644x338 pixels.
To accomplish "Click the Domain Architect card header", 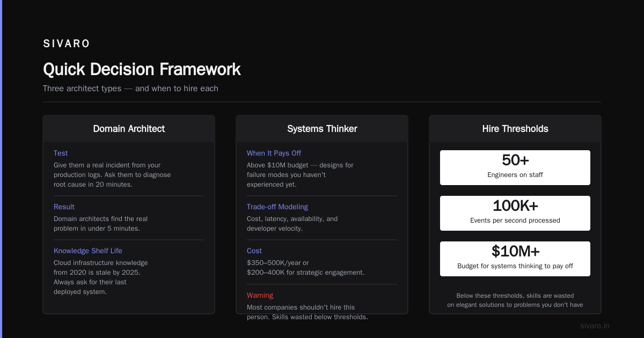I will tap(129, 129).
